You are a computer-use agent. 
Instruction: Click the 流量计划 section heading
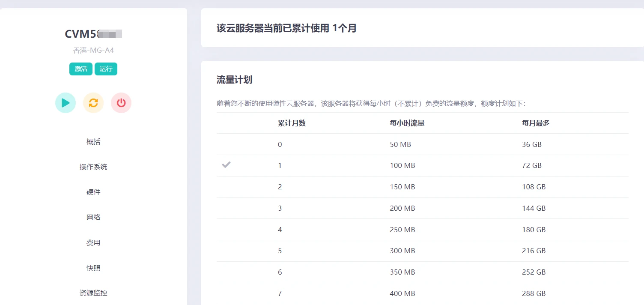(234, 80)
